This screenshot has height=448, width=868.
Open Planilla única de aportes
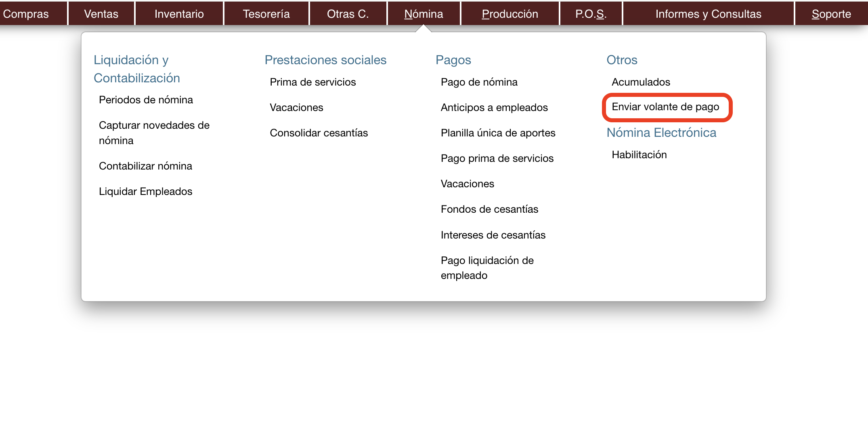point(498,133)
